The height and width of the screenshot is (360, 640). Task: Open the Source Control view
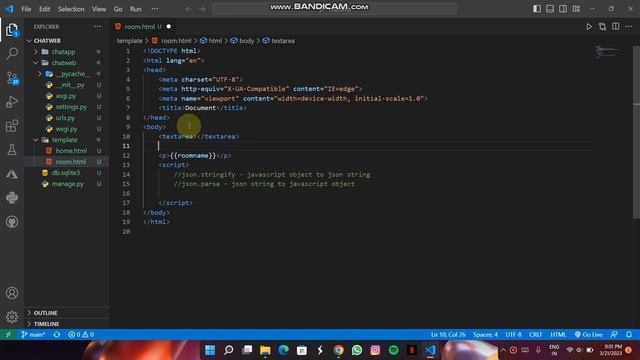pyautogui.click(x=12, y=78)
